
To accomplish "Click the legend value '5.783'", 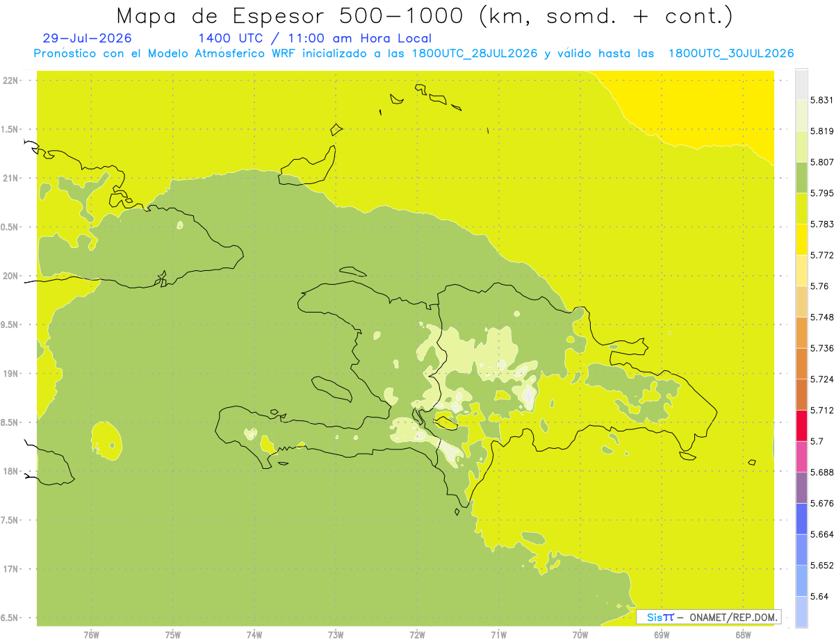I will pyautogui.click(x=821, y=224).
